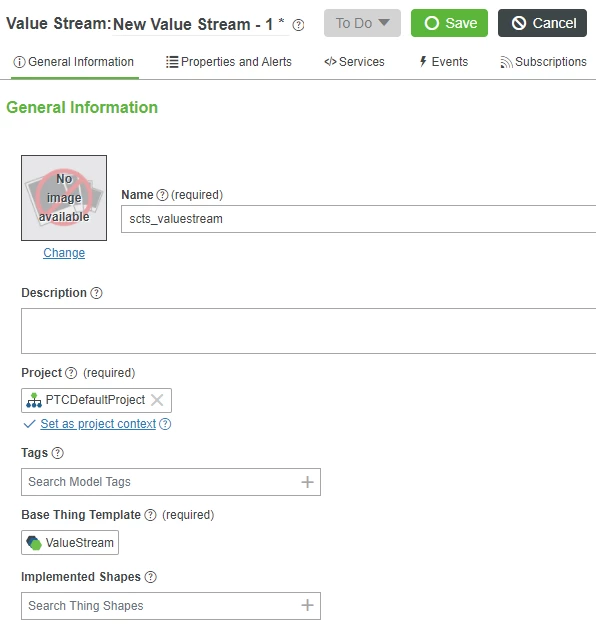Click the ValueStream template chip
The image size is (596, 626).
pos(70,543)
